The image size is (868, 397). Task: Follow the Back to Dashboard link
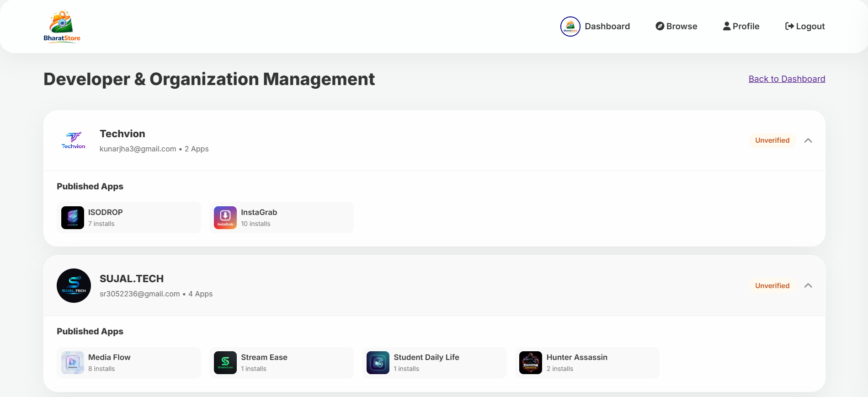coord(787,79)
